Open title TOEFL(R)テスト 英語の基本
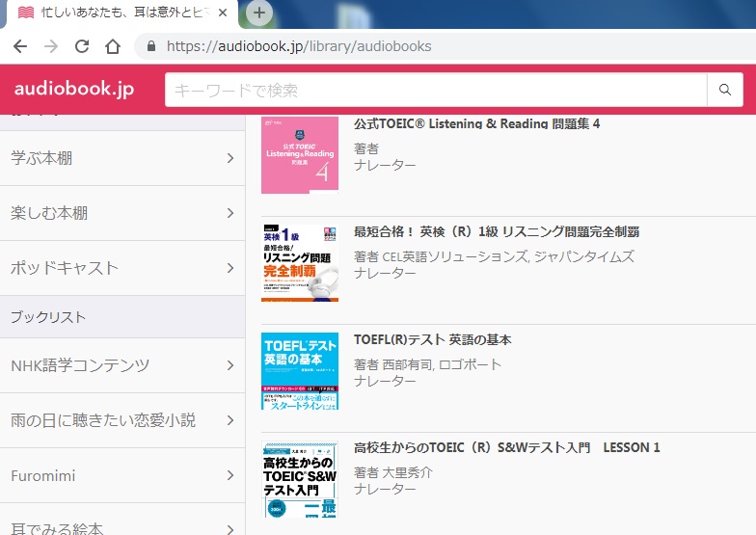The image size is (756, 535). [432, 339]
